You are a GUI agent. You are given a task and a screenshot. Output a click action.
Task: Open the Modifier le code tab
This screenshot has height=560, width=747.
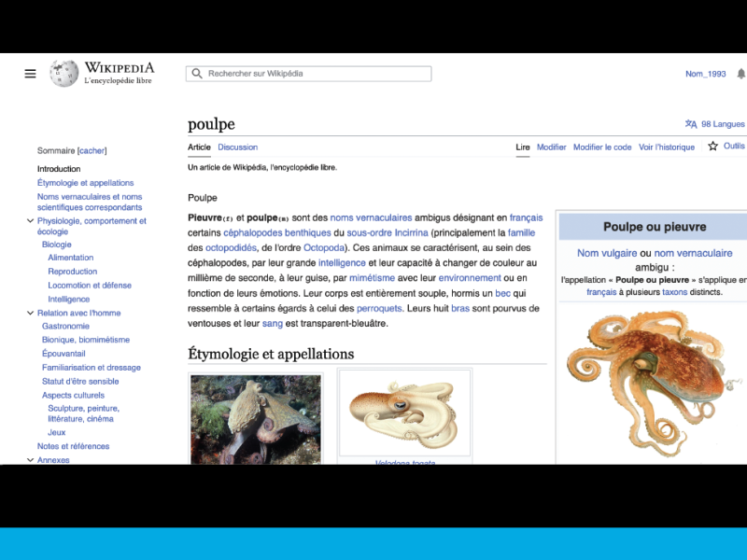pyautogui.click(x=602, y=147)
